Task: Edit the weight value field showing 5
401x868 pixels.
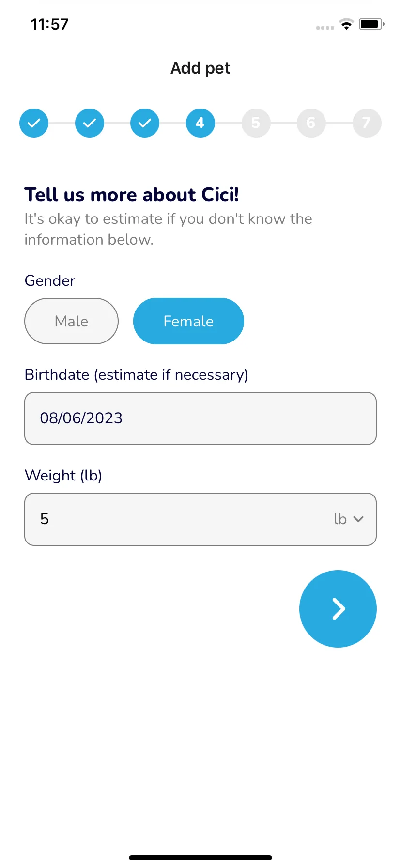Action: (174, 519)
